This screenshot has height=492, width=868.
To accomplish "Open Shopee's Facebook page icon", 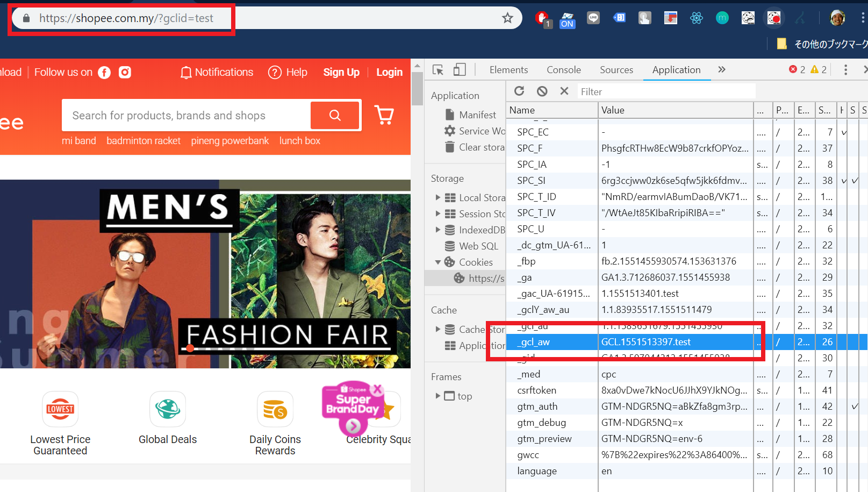I will point(104,73).
